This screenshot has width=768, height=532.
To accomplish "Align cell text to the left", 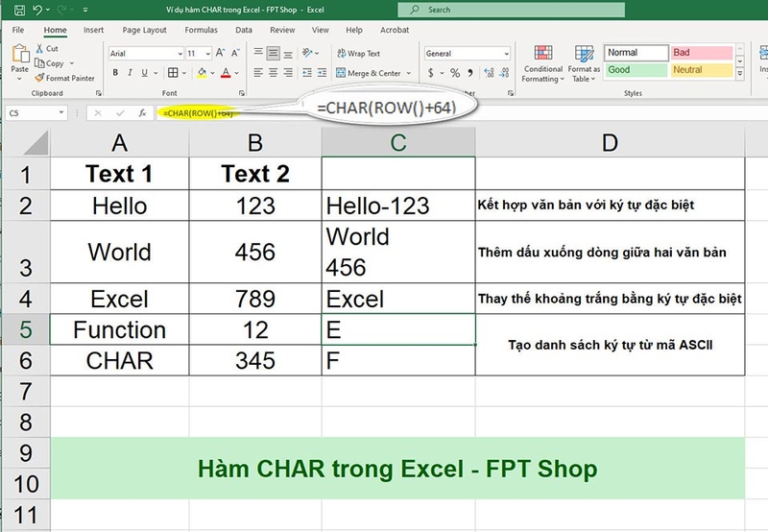I will 258,72.
